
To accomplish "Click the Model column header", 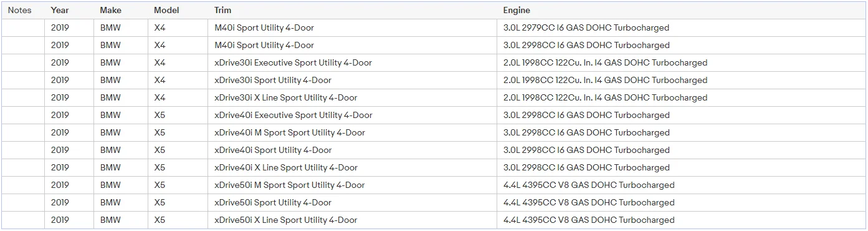I will tap(166, 11).
